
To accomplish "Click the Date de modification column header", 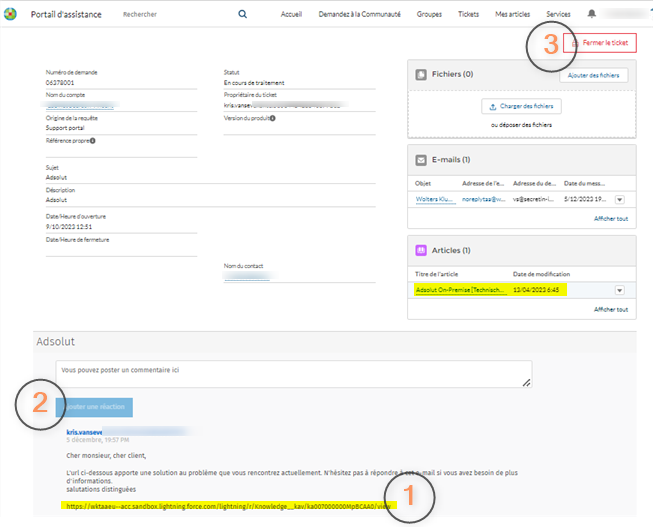I will coord(541,274).
